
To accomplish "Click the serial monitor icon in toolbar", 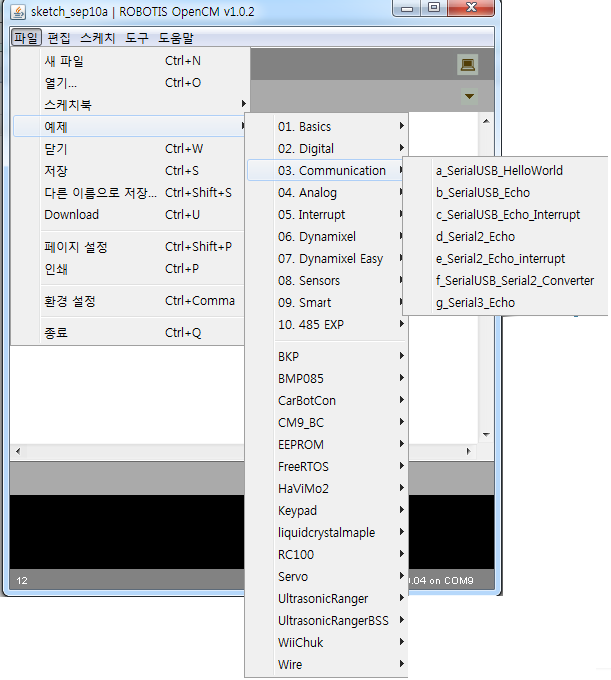I will pos(466,65).
